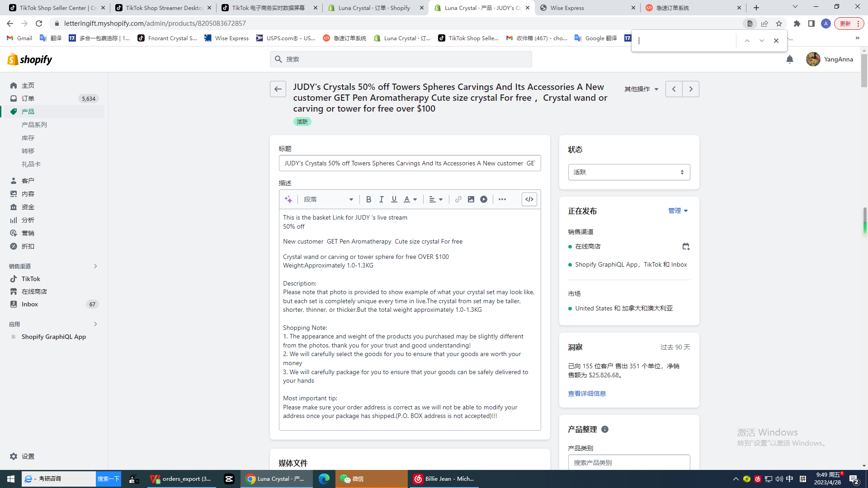Open notifications bell in Shopify header
The height and width of the screenshot is (488, 868).
[x=789, y=59]
